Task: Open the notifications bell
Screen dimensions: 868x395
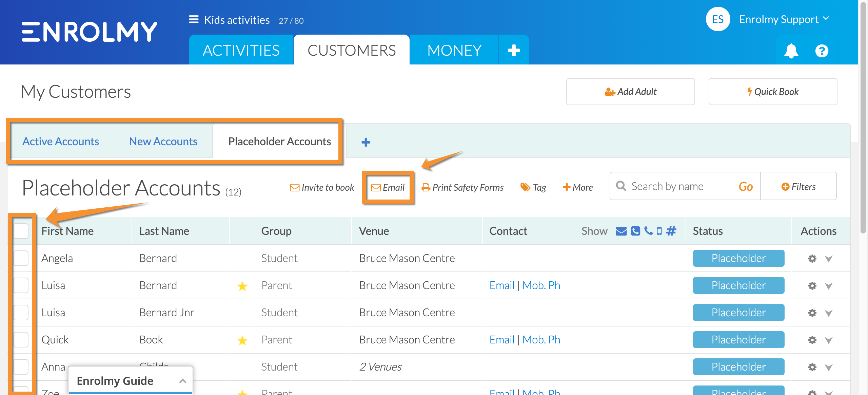Action: (x=791, y=51)
